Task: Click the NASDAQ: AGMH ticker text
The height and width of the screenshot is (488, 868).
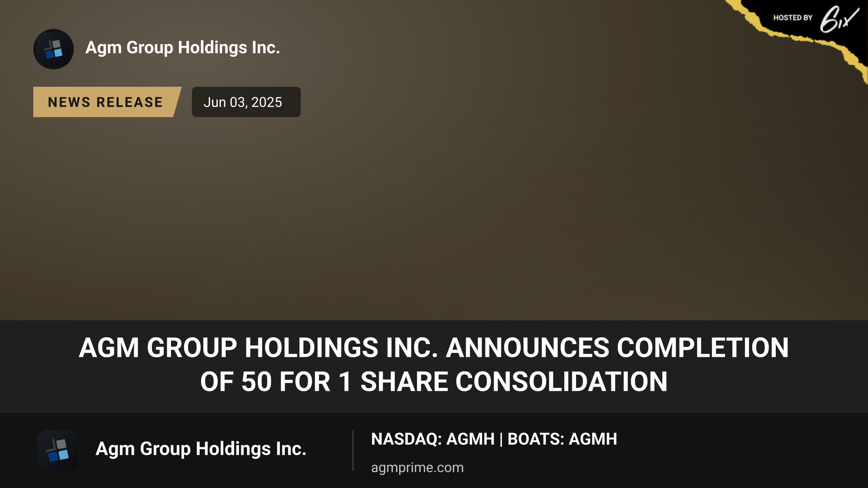Action: 433,439
